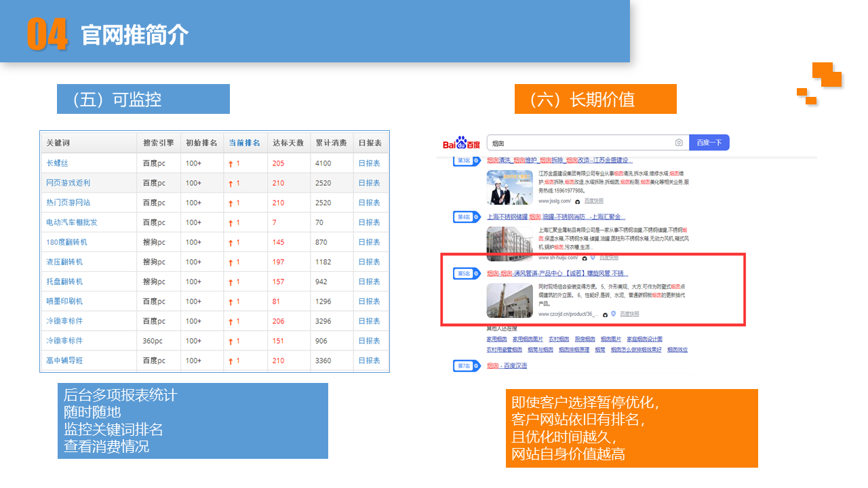Click the blue location pin icon next to czcrjd result

coord(613,314)
